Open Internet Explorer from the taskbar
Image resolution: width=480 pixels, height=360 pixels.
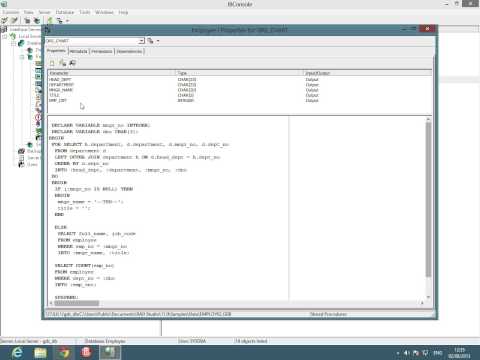[17, 352]
